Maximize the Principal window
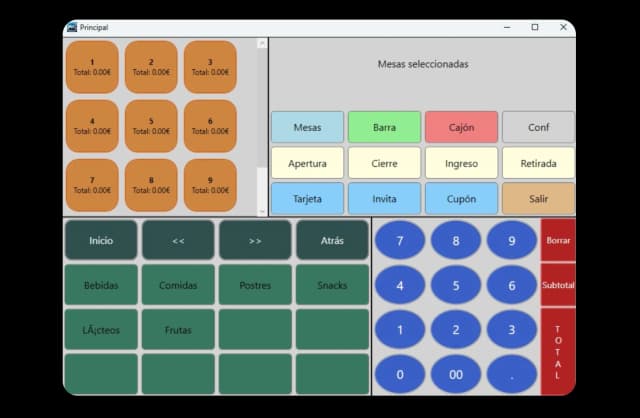640x418 pixels. tap(535, 27)
